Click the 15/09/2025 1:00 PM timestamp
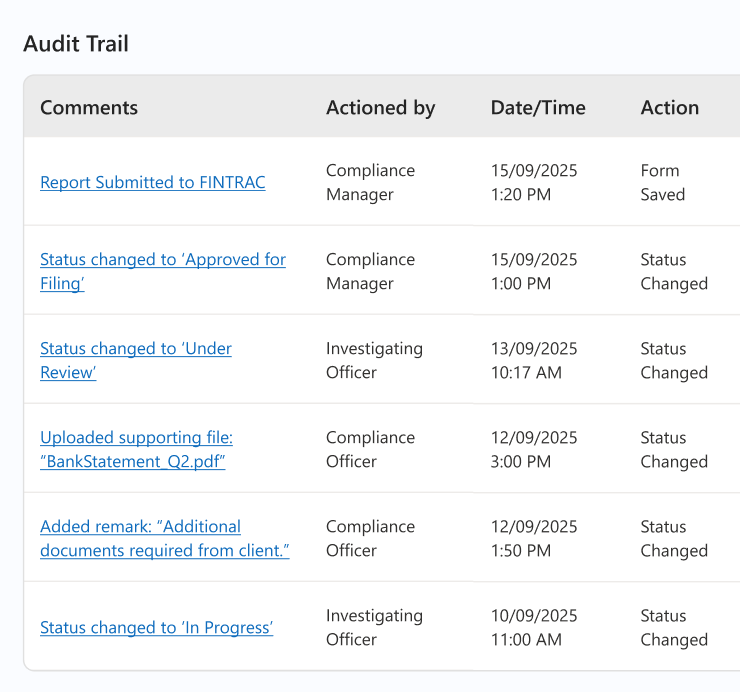The width and height of the screenshot is (740, 692). click(x=534, y=272)
